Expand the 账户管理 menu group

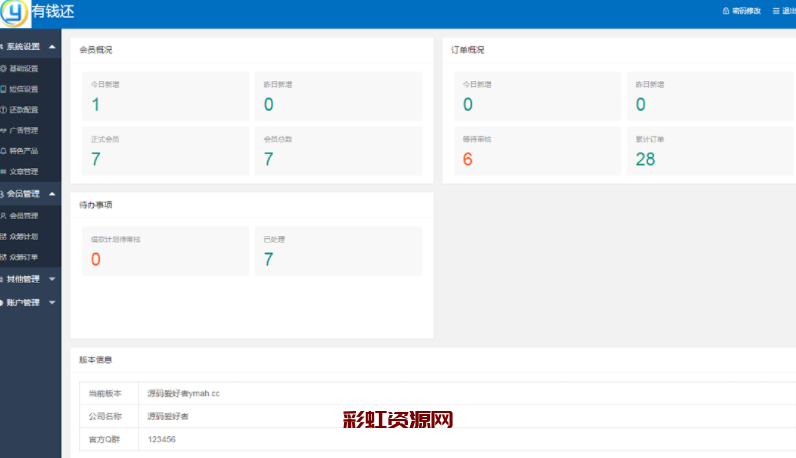point(51,302)
